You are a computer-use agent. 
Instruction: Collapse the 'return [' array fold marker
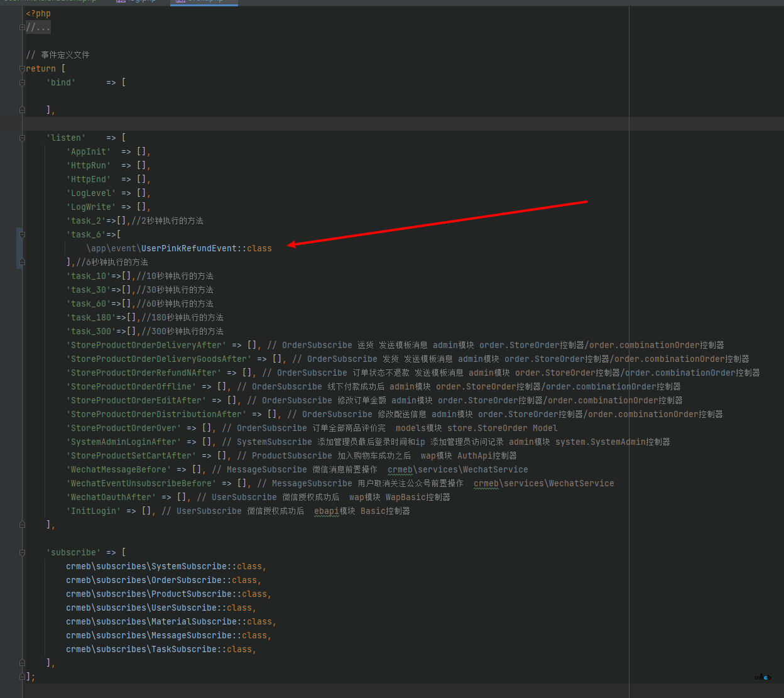click(x=22, y=68)
